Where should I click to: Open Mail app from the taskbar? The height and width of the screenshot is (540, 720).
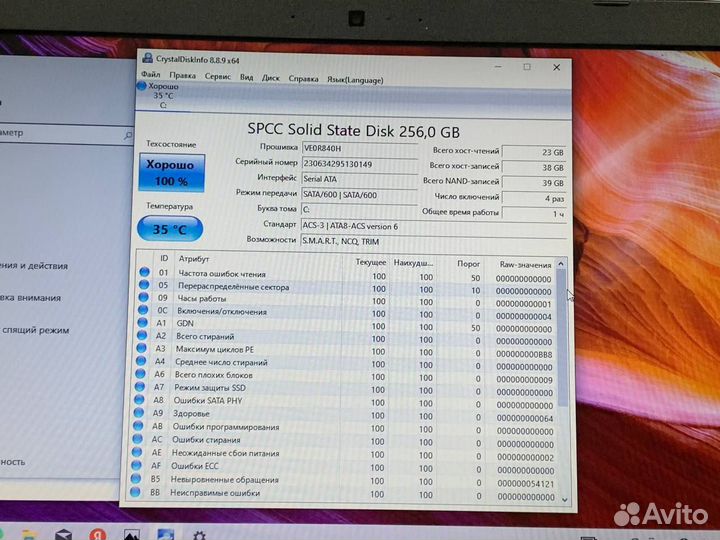(63, 535)
